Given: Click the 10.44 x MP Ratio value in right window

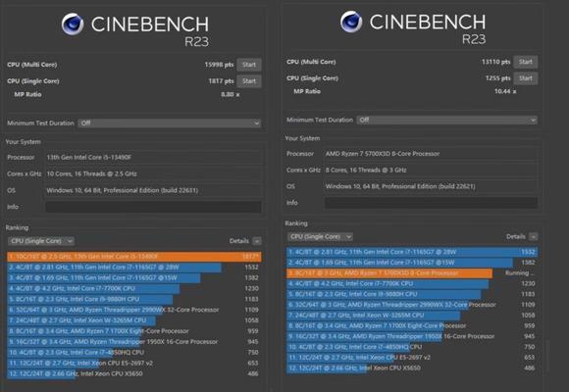Looking at the screenshot, I should pos(505,91).
